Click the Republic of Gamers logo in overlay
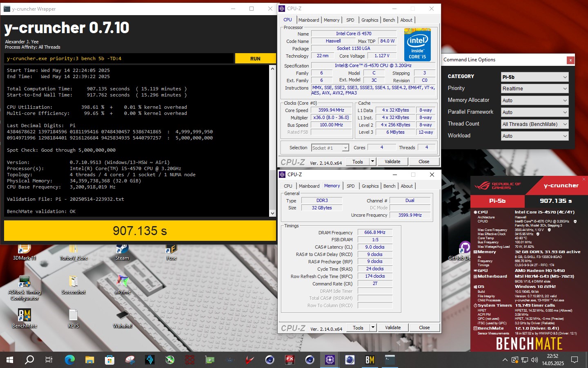 pyautogui.click(x=498, y=186)
